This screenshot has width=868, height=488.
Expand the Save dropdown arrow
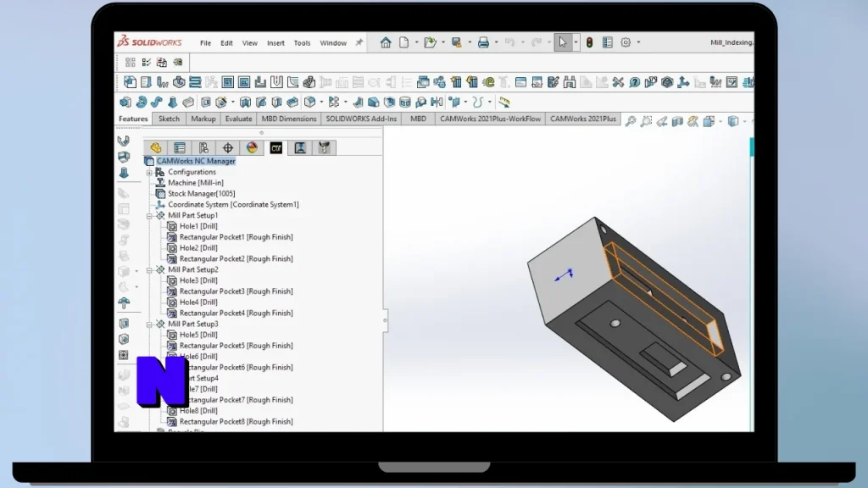pyautogui.click(x=470, y=42)
